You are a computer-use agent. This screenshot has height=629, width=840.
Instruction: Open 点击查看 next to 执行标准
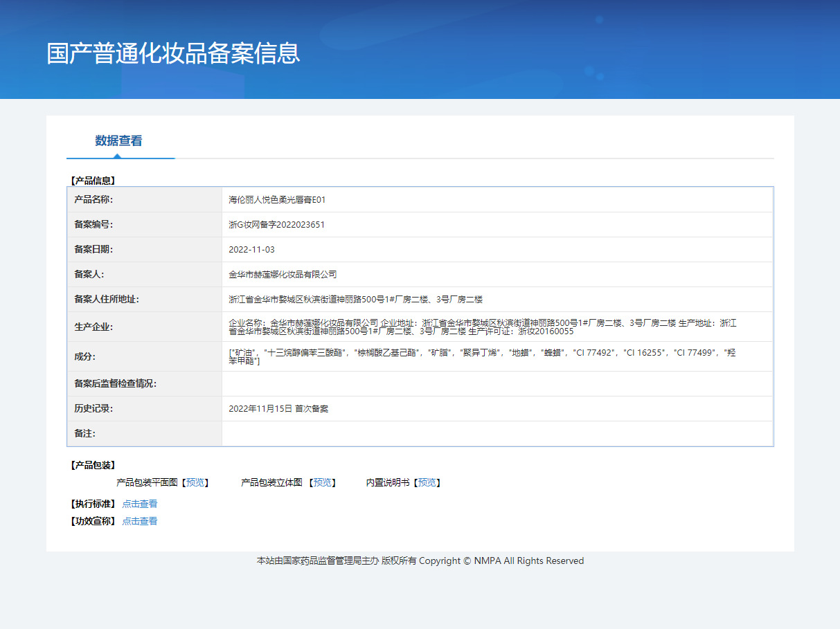click(140, 504)
